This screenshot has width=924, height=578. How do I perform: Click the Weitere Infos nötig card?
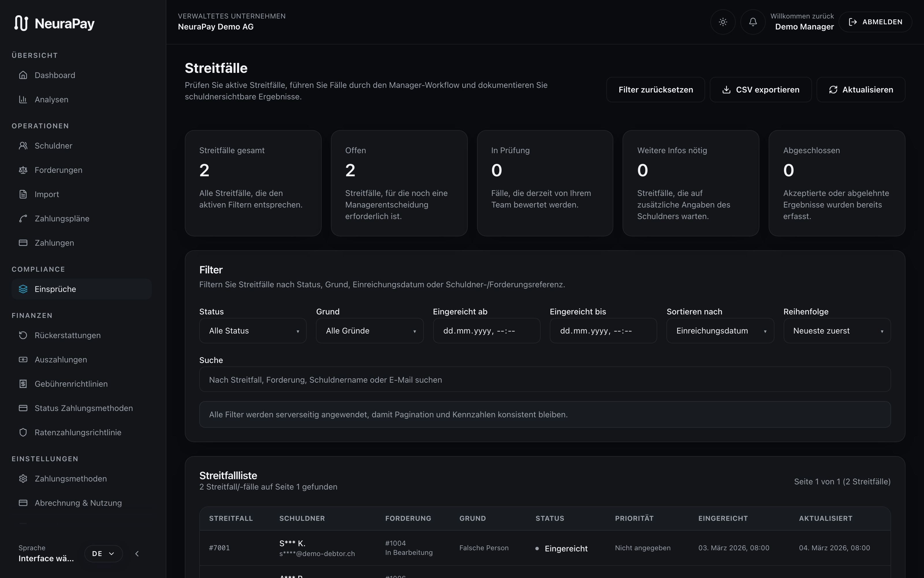click(x=691, y=183)
